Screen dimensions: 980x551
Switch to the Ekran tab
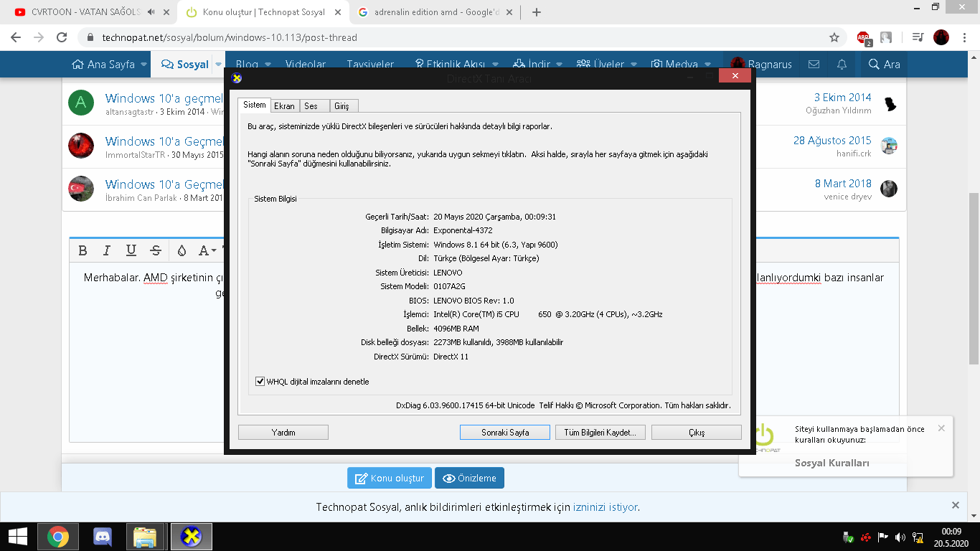click(x=285, y=106)
